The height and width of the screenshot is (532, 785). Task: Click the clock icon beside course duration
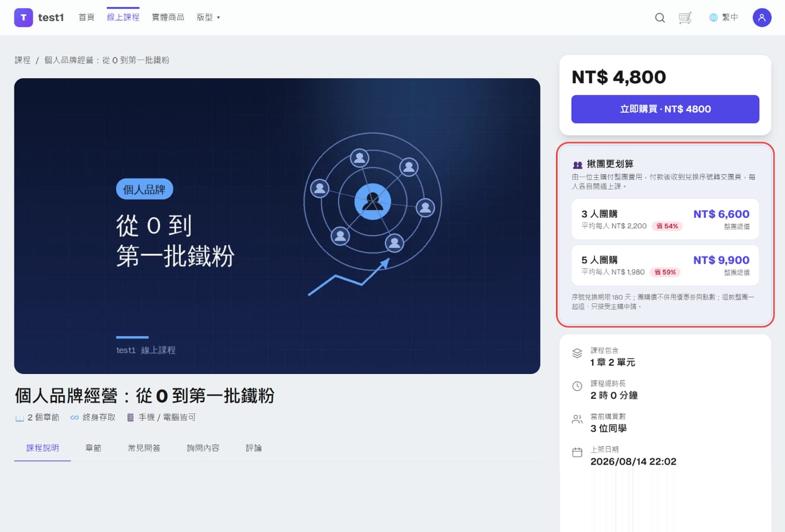coord(577,386)
